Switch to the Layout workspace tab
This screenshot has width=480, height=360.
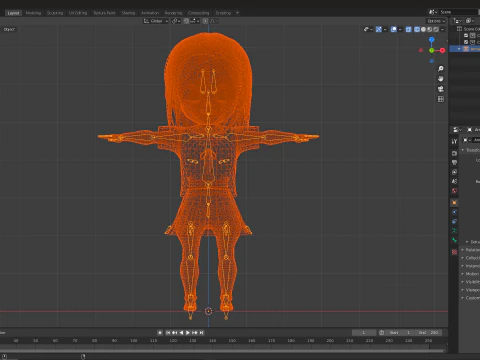click(x=13, y=13)
